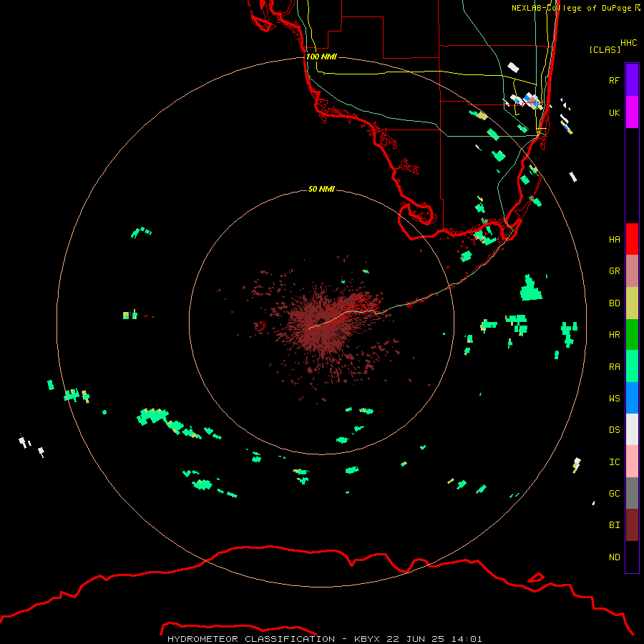Click the RF legend label
Viewport: 644px width, 644px height.
click(614, 80)
